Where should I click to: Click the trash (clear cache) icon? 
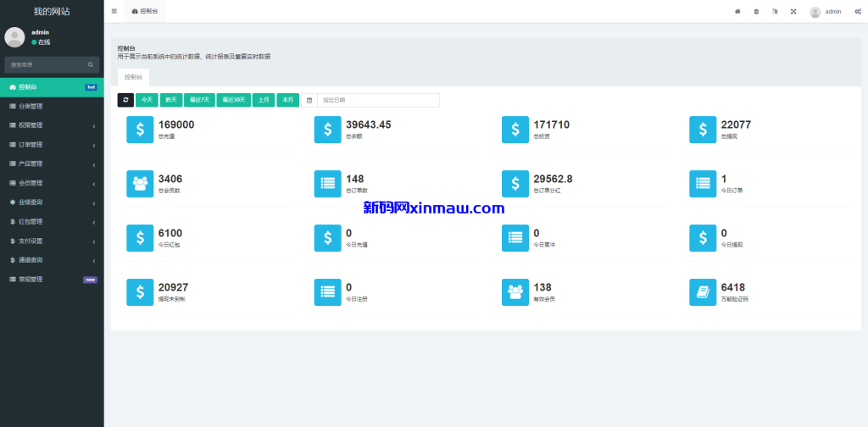(x=756, y=12)
